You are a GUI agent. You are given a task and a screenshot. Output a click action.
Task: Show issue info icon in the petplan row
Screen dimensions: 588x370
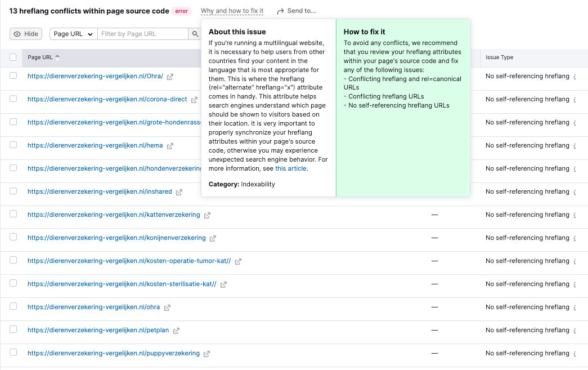coord(574,331)
